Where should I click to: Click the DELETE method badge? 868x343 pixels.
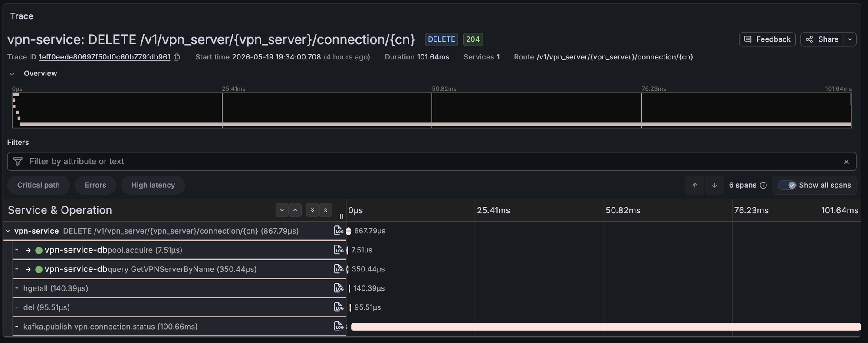click(441, 39)
